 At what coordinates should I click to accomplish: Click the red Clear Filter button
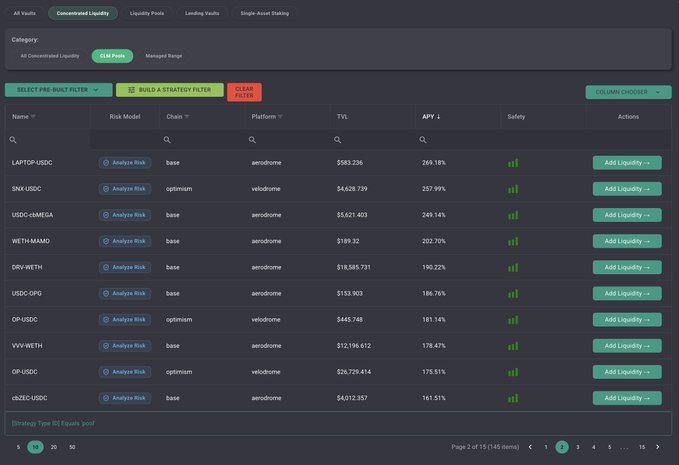[x=244, y=92]
